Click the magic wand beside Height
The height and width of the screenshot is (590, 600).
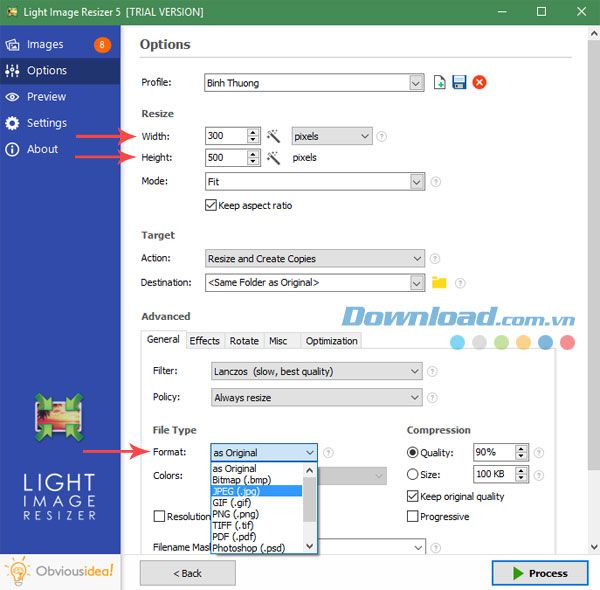[273, 158]
